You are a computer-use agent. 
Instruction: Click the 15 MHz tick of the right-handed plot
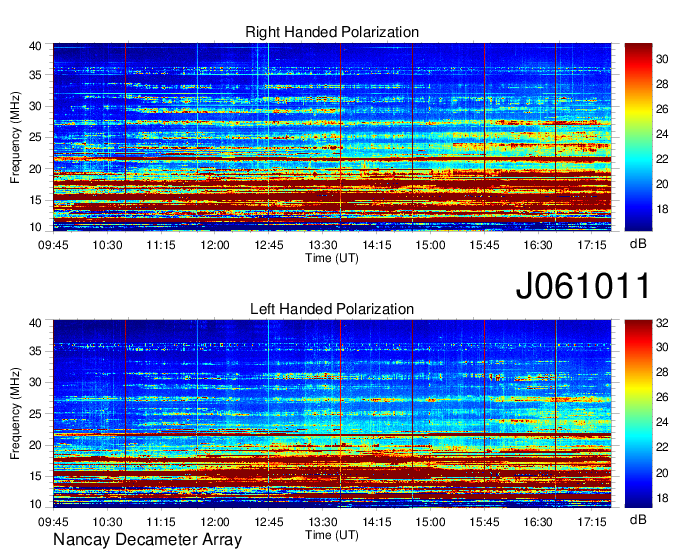[35, 200]
